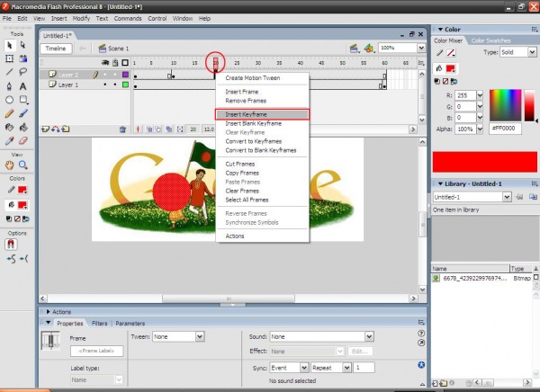540x392 pixels.
Task: Choose Actions in the context menu
Action: (x=262, y=236)
